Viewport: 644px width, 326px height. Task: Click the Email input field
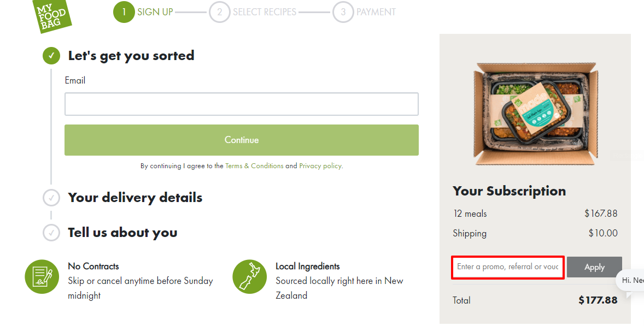click(x=242, y=104)
